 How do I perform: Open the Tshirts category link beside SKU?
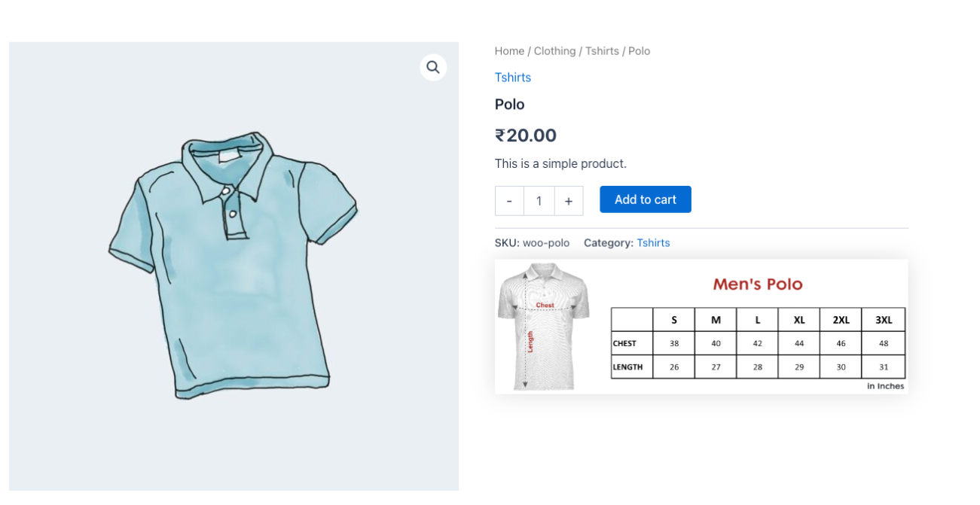653,243
